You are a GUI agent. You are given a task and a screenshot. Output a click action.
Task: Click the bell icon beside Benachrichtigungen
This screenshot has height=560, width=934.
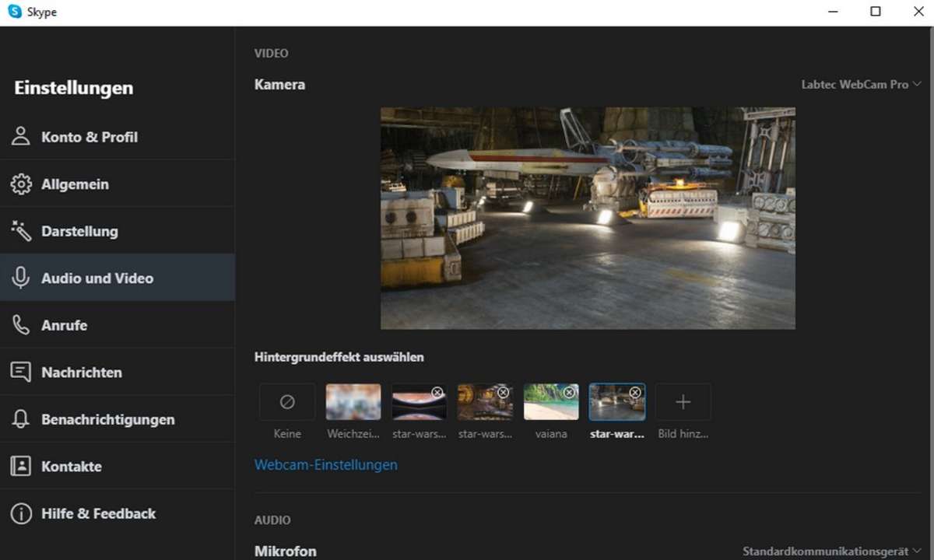[x=21, y=419]
